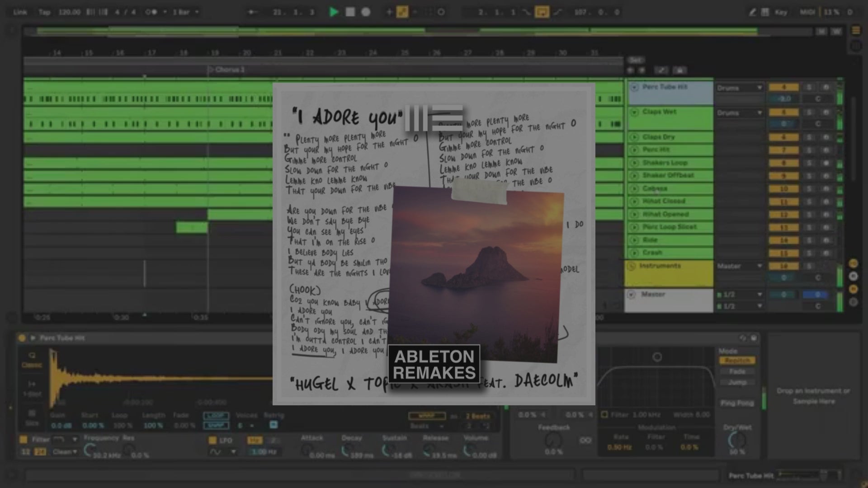Image resolution: width=868 pixels, height=488 pixels.
Task: Toggle automation lock icon above track list
Action: pyautogui.click(x=679, y=70)
